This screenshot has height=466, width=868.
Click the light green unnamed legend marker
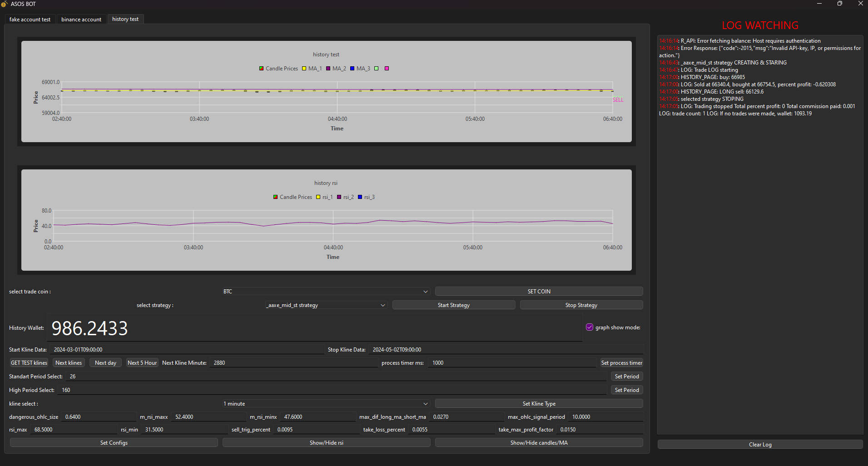pyautogui.click(x=377, y=69)
